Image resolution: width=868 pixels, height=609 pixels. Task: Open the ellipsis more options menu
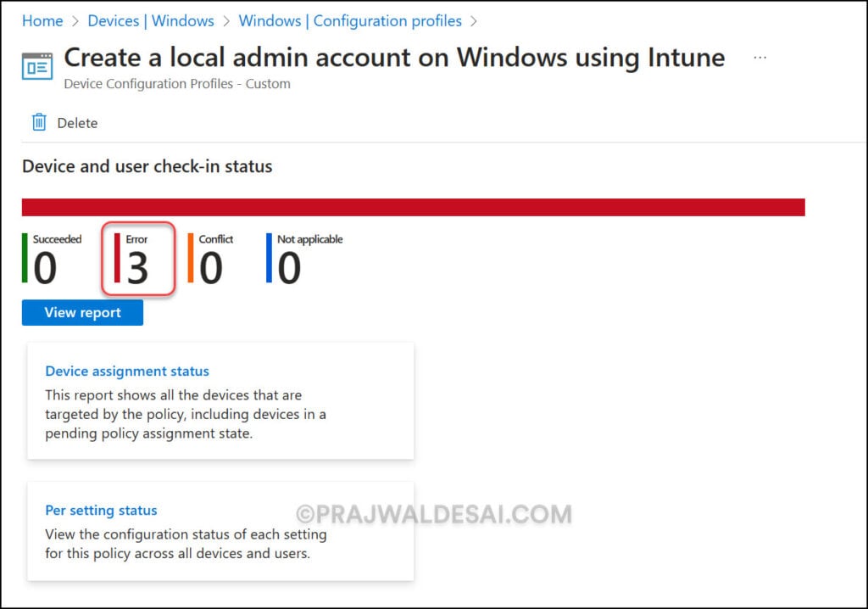pos(760,58)
